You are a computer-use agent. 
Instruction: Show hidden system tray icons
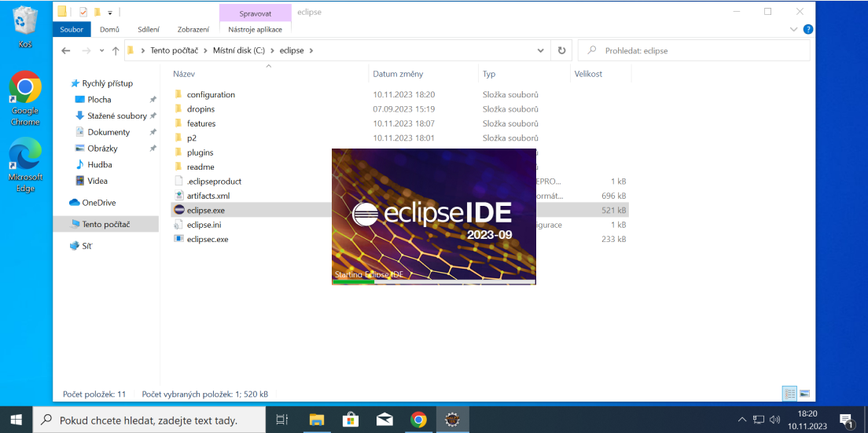click(x=743, y=420)
